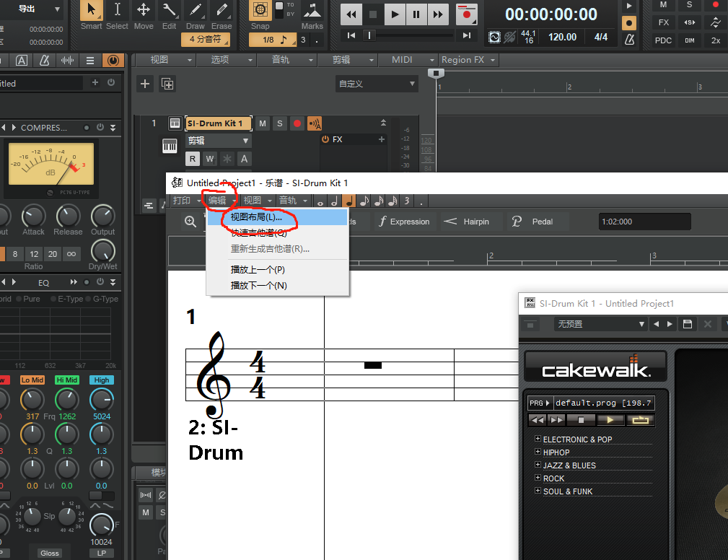Open the Region FX menu

coord(468,60)
